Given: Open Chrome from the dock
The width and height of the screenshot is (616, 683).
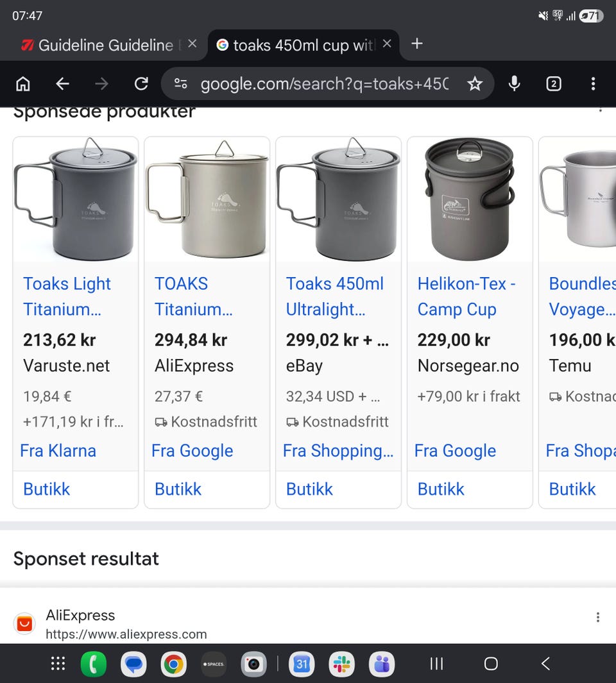Looking at the screenshot, I should pos(173,664).
